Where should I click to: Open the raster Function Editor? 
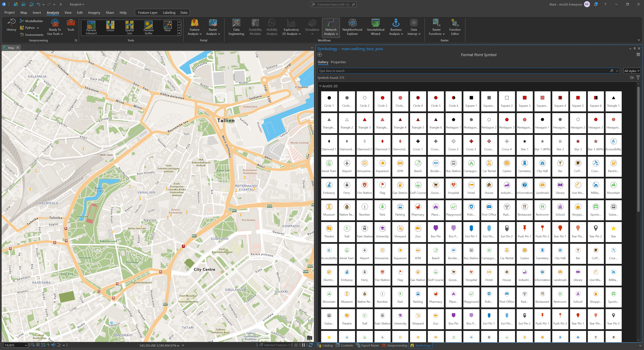click(455, 27)
